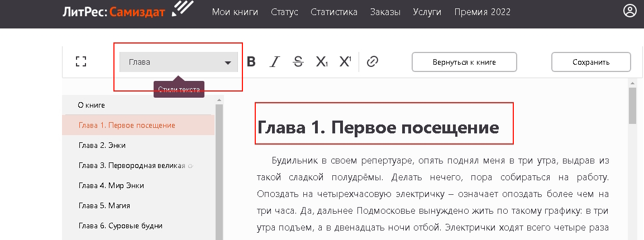Insert a hyperlink with the link icon
The image size is (644, 240).
tap(372, 62)
